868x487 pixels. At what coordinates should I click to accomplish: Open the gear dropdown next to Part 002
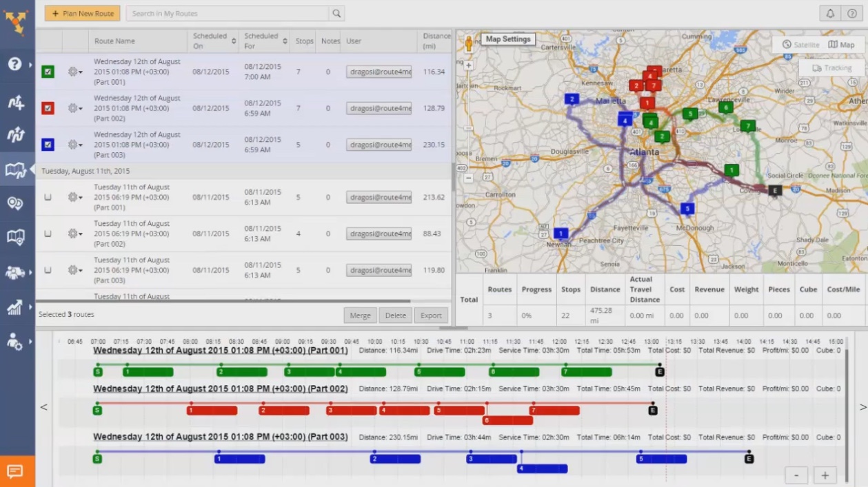click(x=75, y=107)
